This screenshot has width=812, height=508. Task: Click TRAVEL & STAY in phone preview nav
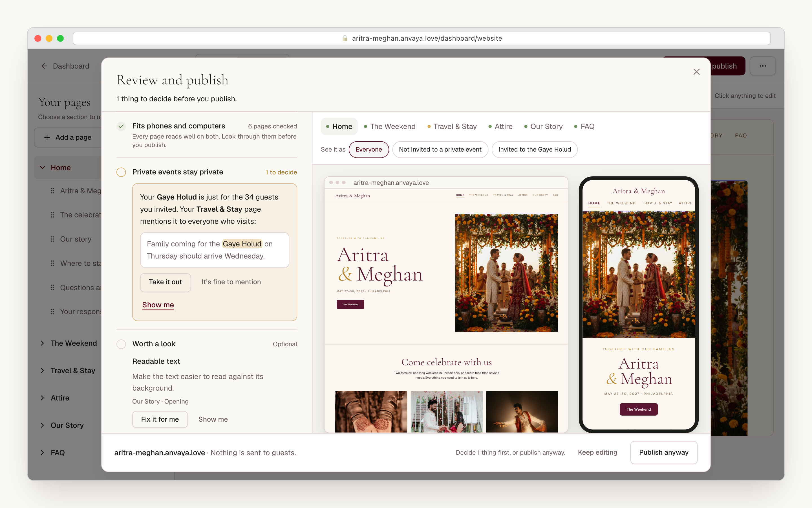click(x=657, y=203)
